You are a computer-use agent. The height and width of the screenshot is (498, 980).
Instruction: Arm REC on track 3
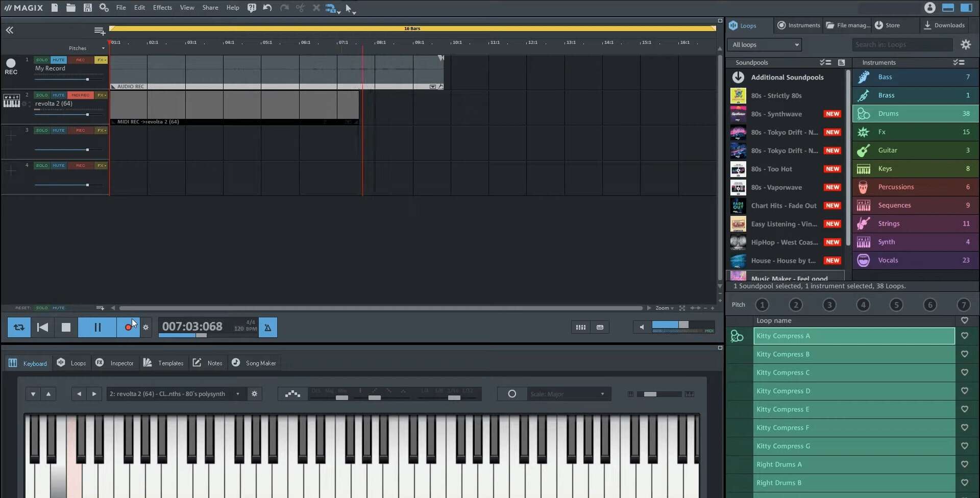pyautogui.click(x=80, y=130)
